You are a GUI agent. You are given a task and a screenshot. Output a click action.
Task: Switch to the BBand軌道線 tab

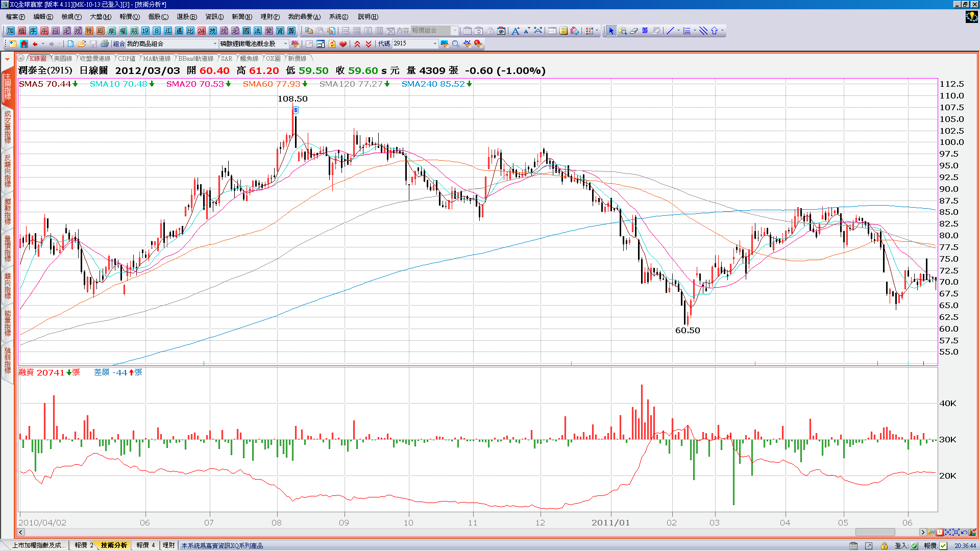pyautogui.click(x=196, y=59)
